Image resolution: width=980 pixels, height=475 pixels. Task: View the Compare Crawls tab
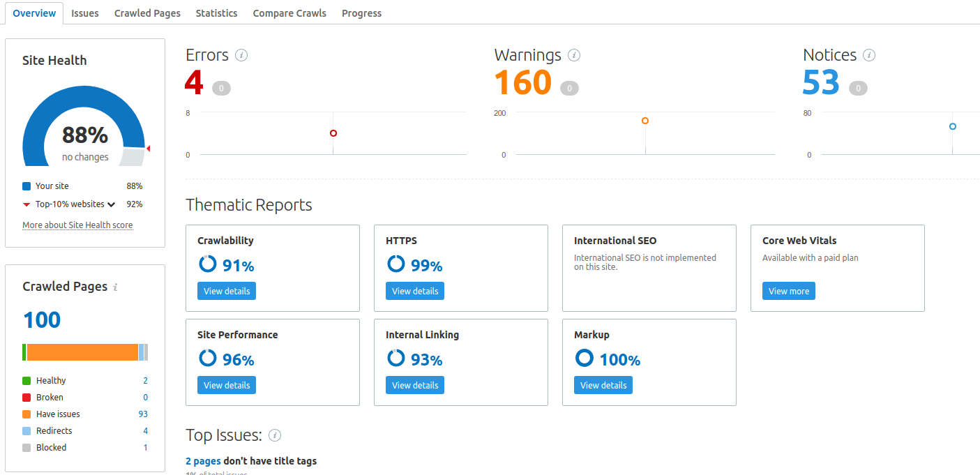coord(289,13)
